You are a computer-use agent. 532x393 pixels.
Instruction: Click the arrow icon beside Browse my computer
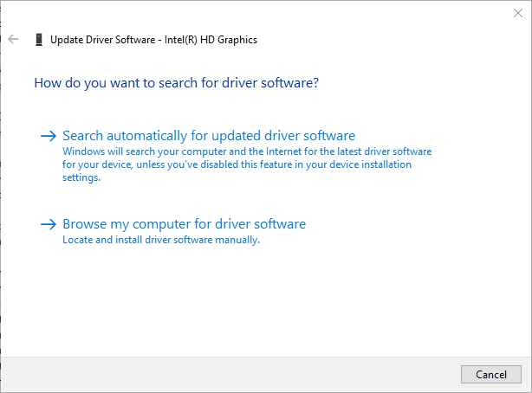pos(49,224)
